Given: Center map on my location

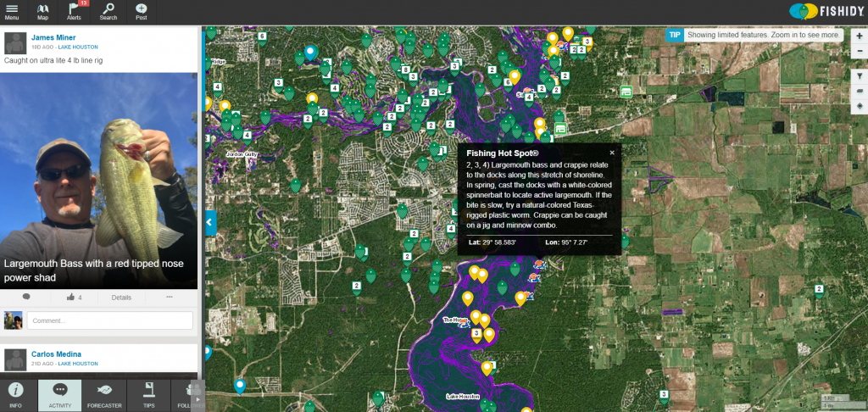Looking at the screenshot, I should (860, 105).
